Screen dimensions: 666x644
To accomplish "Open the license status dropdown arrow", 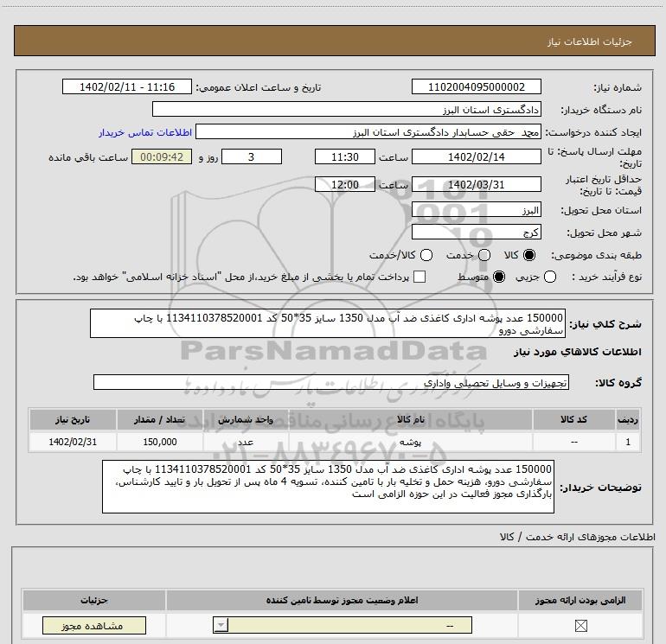I will point(221,625).
